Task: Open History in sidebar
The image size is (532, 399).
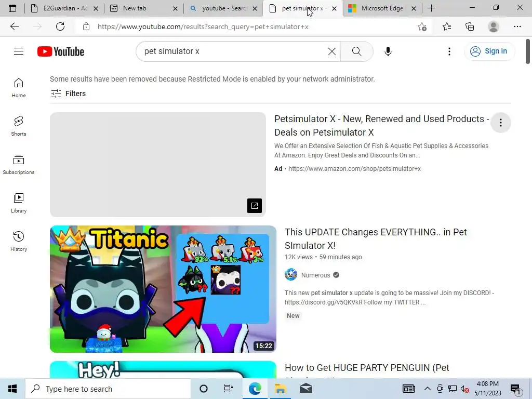Action: tap(19, 241)
